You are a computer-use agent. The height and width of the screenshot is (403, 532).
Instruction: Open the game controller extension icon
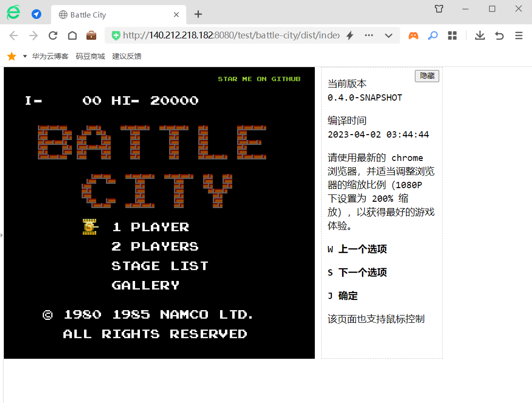(413, 35)
